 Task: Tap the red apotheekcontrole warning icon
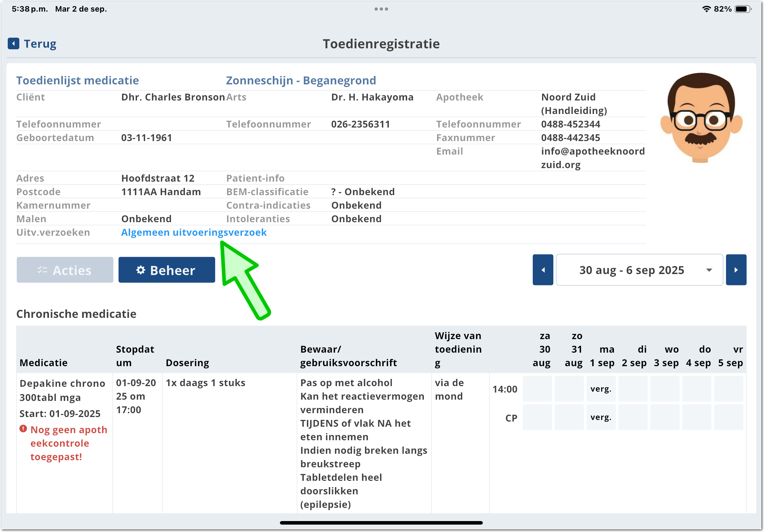tap(23, 429)
